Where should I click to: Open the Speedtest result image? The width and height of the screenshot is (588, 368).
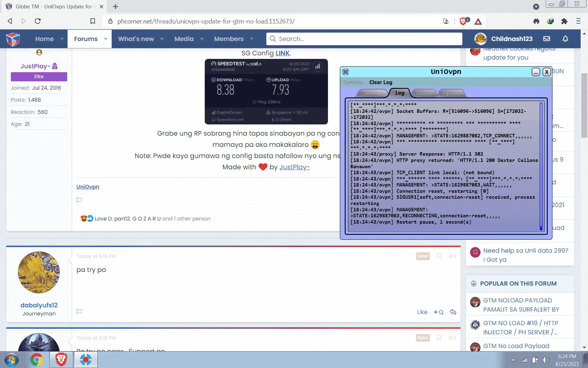click(266, 91)
